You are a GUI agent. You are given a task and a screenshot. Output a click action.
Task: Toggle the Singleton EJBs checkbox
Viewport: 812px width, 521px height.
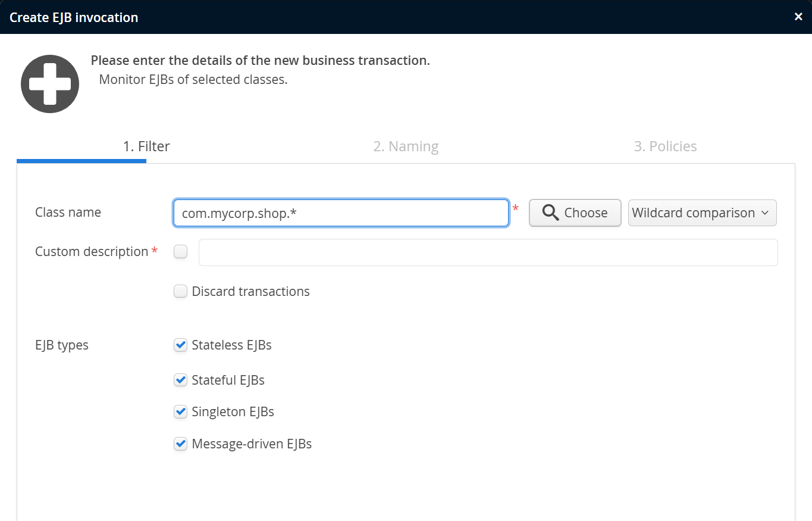(180, 412)
